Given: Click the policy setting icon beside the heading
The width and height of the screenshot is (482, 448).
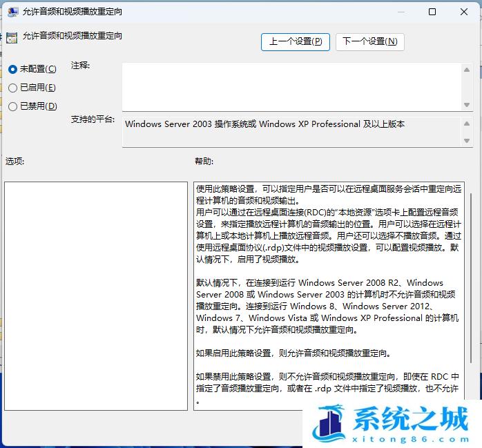Looking at the screenshot, I should [12, 37].
